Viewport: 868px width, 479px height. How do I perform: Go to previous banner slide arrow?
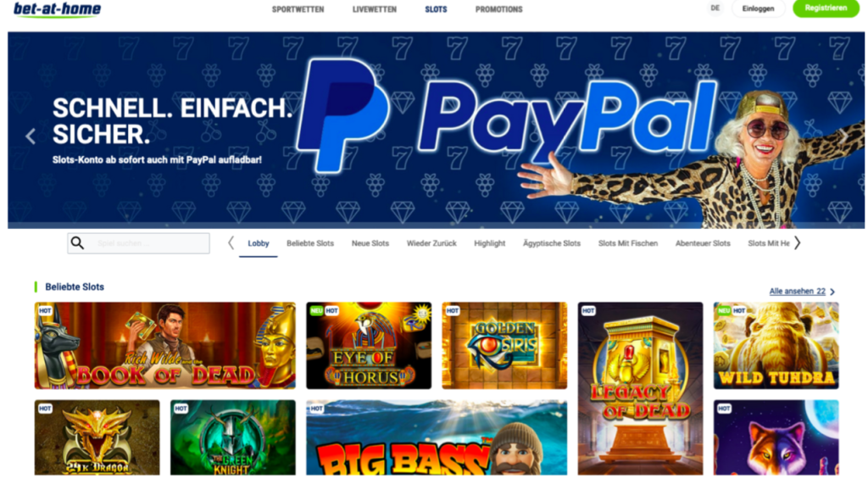31,136
